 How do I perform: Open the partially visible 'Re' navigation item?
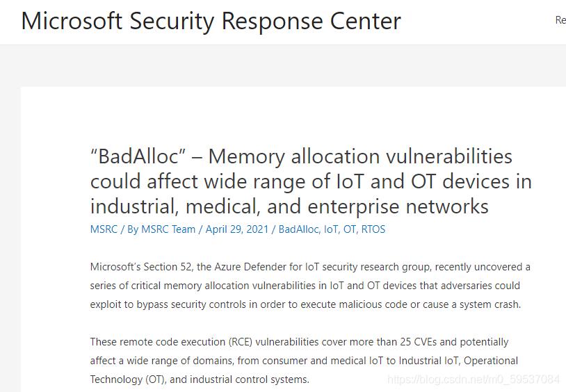pyautogui.click(x=560, y=20)
